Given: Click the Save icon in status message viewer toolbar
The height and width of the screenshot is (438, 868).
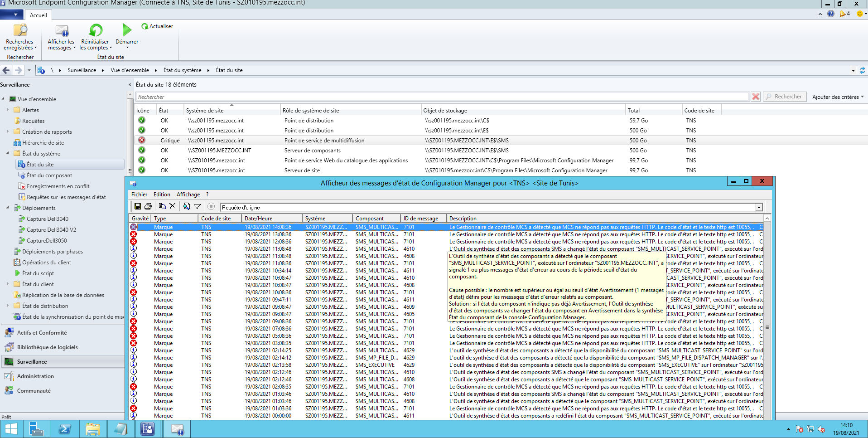Looking at the screenshot, I should (137, 207).
